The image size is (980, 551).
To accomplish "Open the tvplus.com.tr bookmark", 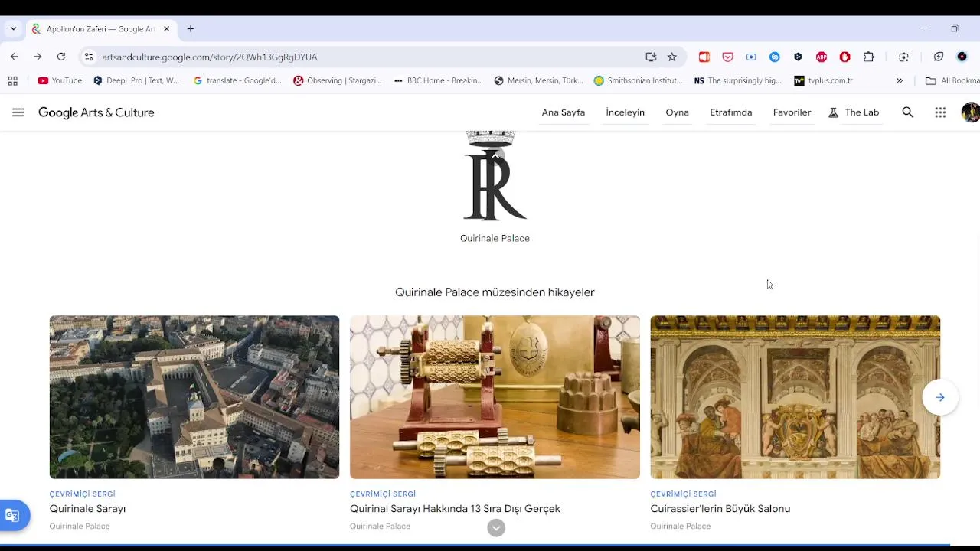I will (x=824, y=80).
